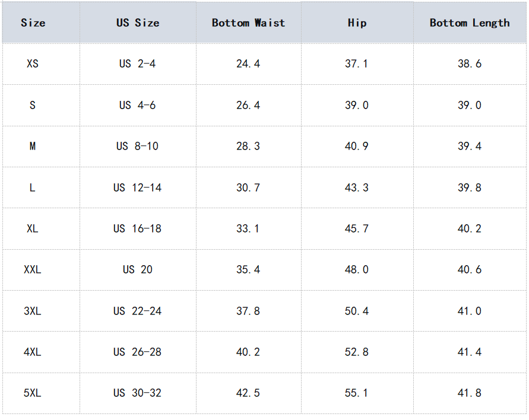The image size is (529, 420).
Task: Select the Hip value 50.4
Action: 357,311
